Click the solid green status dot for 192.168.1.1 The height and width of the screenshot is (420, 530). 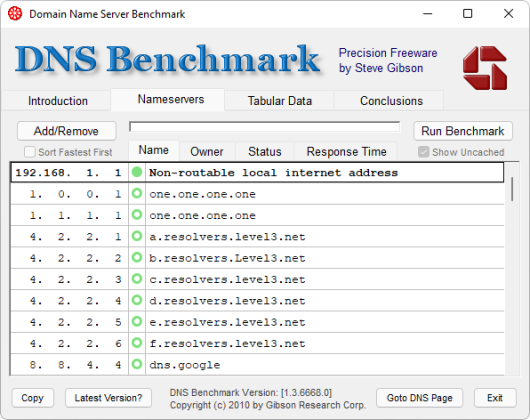click(x=137, y=172)
